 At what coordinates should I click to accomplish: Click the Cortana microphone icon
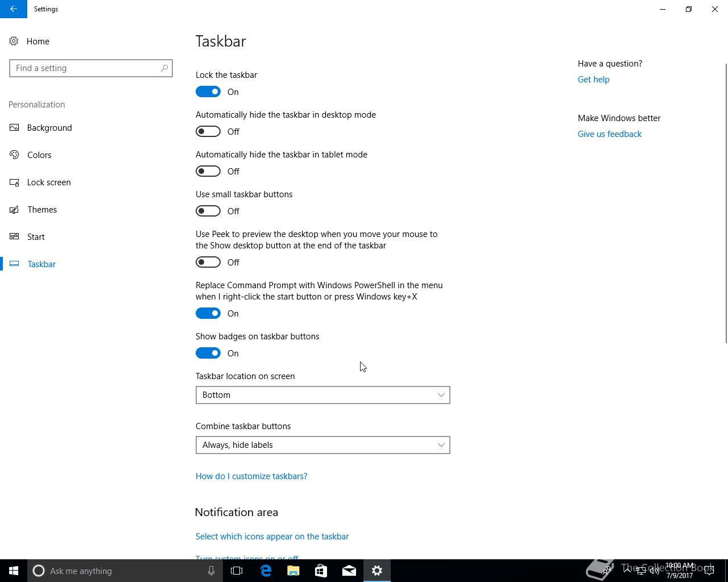[x=211, y=571]
